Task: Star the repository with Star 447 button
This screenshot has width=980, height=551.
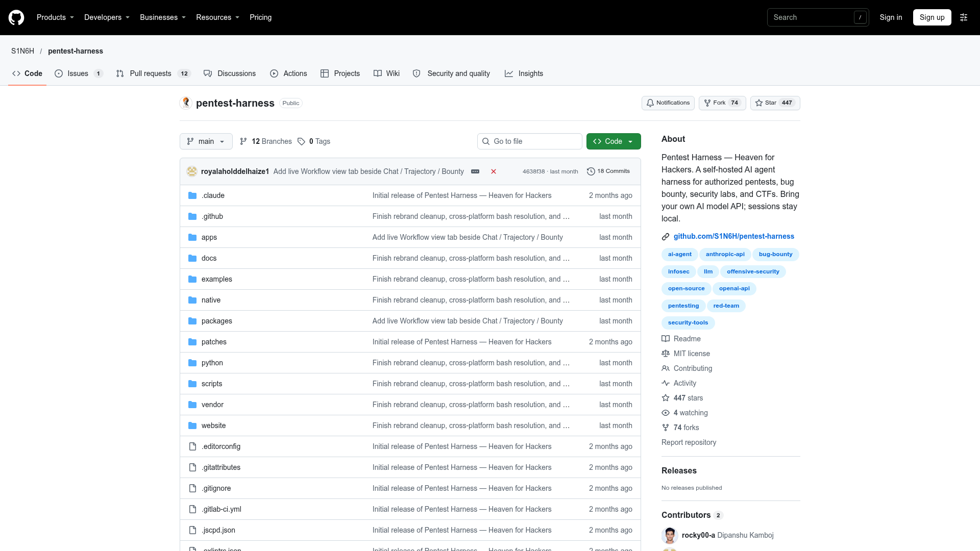Action: 775,103
